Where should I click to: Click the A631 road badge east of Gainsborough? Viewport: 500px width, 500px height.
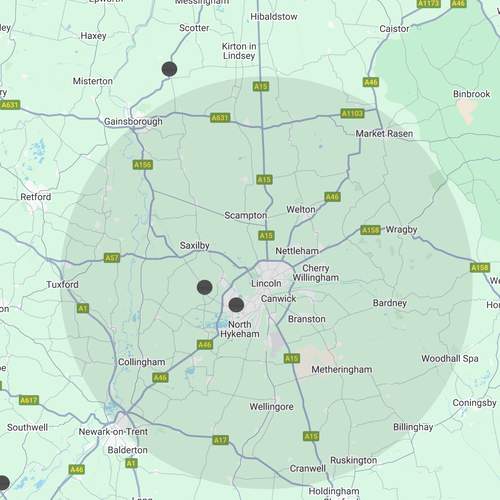[220, 117]
